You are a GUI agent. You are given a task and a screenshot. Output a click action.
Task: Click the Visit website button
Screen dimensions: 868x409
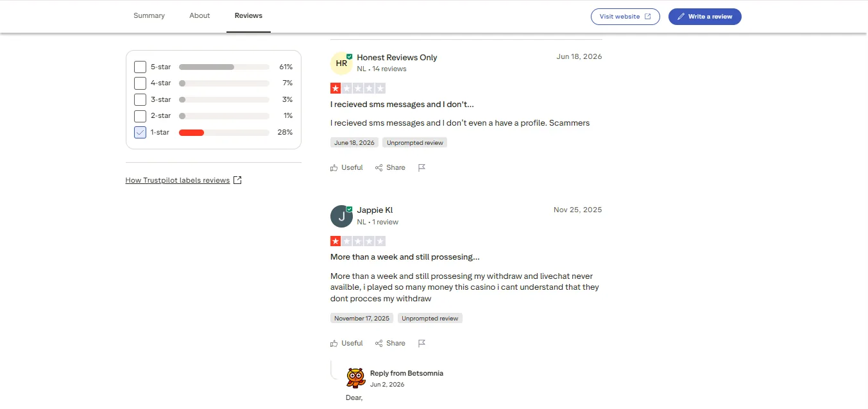625,17
